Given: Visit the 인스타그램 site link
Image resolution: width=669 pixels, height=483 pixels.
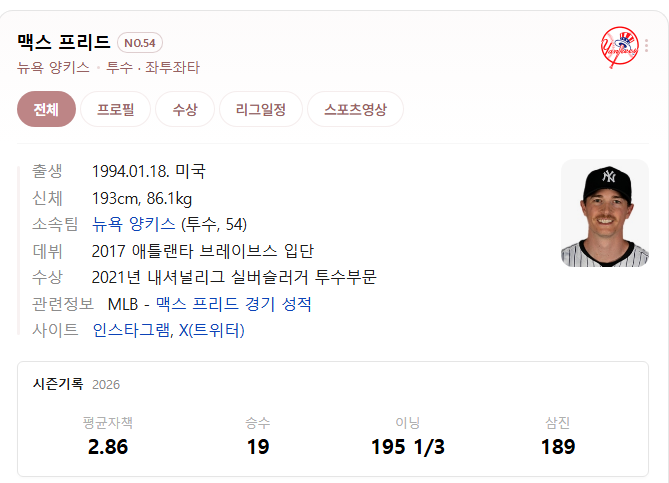Looking at the screenshot, I should tap(132, 330).
